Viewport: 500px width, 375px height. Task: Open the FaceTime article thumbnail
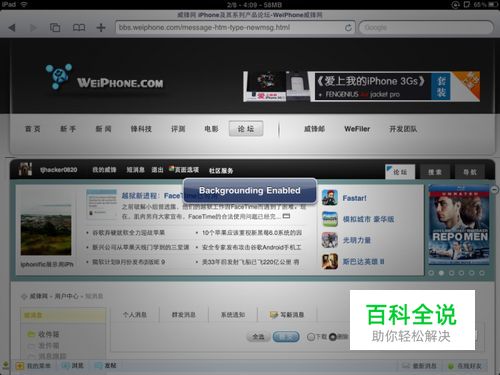(101, 204)
